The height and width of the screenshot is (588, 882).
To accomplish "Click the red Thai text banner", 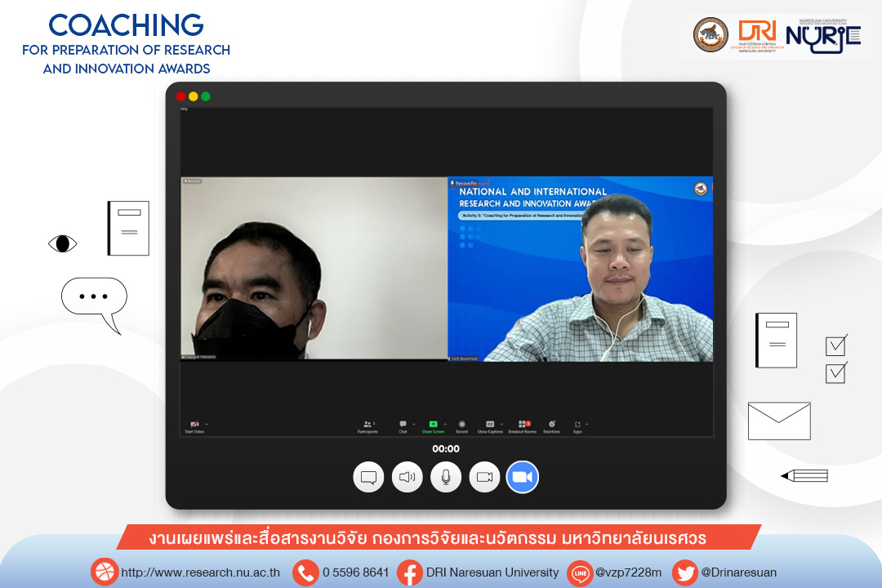I will pos(439,537).
